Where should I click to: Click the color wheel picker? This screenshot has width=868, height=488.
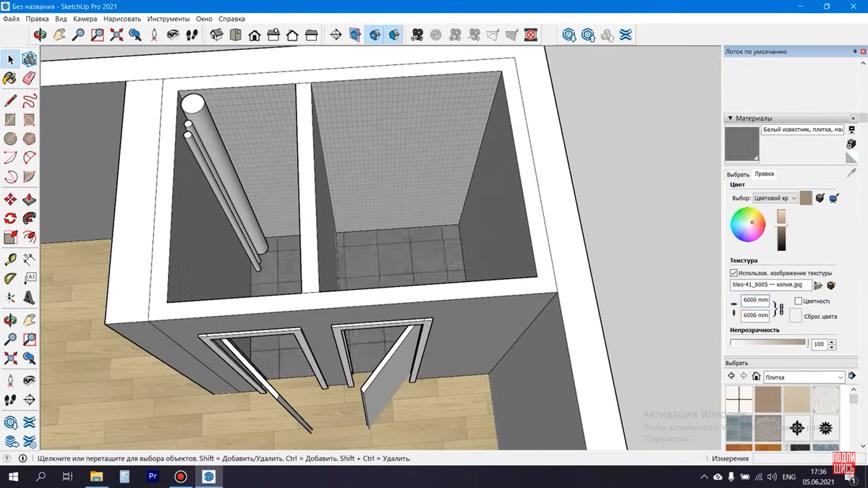(748, 225)
